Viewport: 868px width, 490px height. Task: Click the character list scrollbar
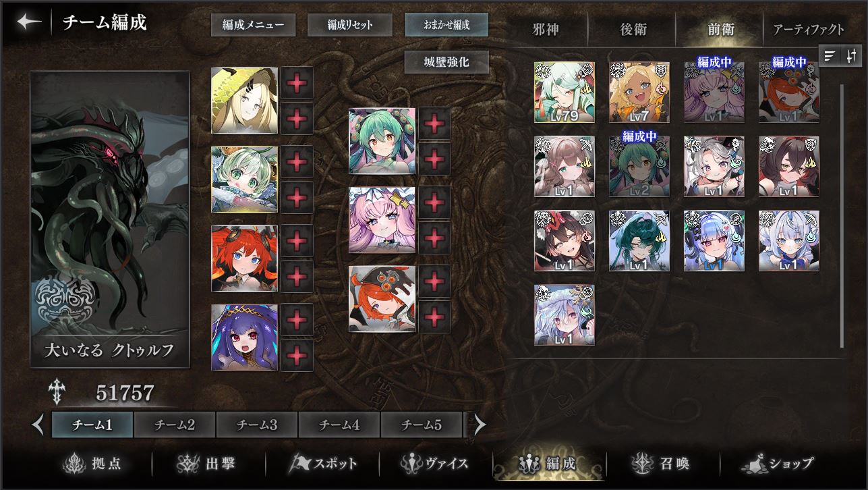pyautogui.click(x=842, y=216)
